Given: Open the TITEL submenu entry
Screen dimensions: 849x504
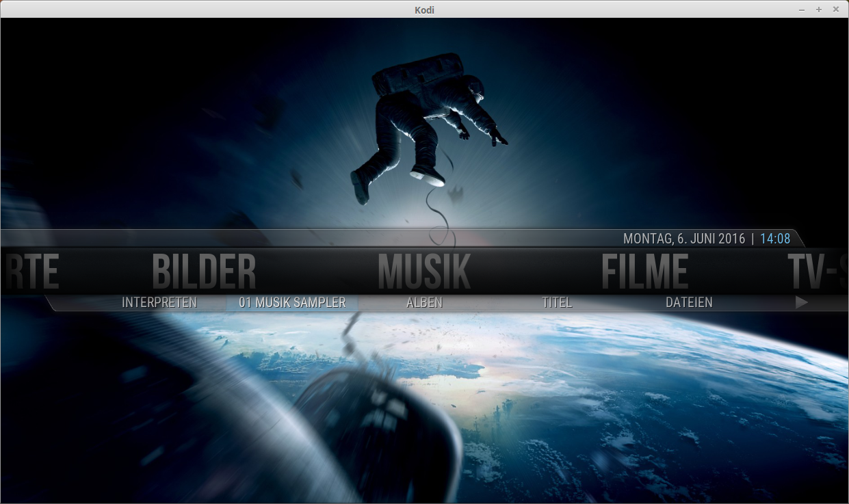Looking at the screenshot, I should (557, 302).
